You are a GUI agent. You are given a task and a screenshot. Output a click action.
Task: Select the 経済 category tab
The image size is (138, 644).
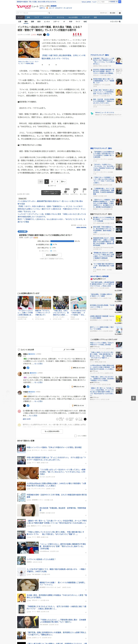click(39, 21)
